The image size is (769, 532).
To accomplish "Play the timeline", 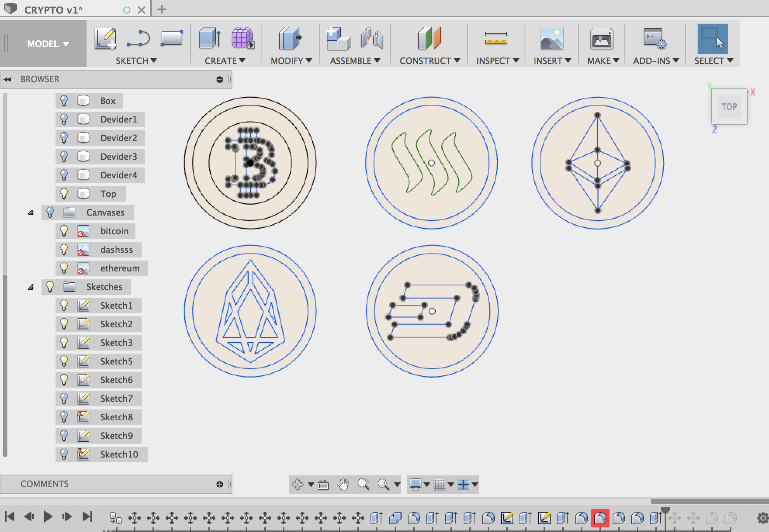I will [x=48, y=516].
